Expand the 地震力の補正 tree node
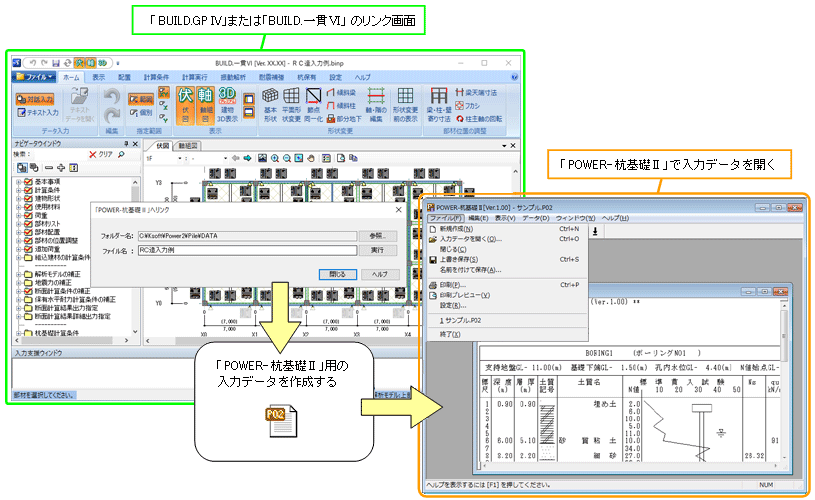This screenshot has height=500, width=815. pos(19,282)
